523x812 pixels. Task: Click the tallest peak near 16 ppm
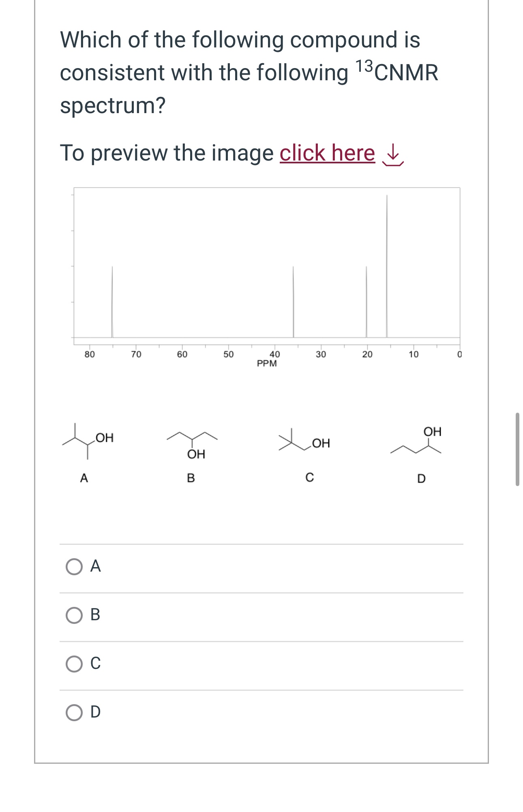[x=387, y=266]
